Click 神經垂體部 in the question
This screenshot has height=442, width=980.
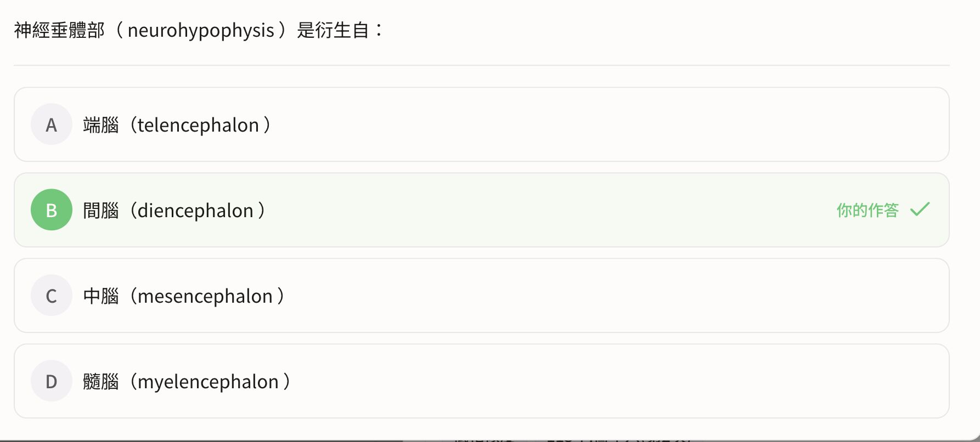pos(59,30)
